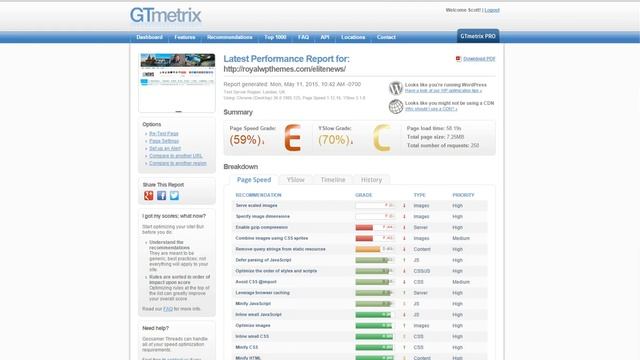This screenshot has width=640, height=360.
Task: Click the GTmetrix PRO button
Action: [478, 36]
